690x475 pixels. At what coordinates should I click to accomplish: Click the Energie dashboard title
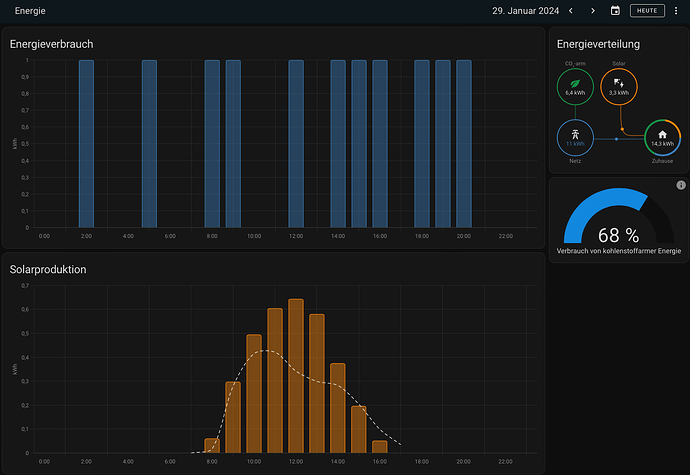[30, 11]
